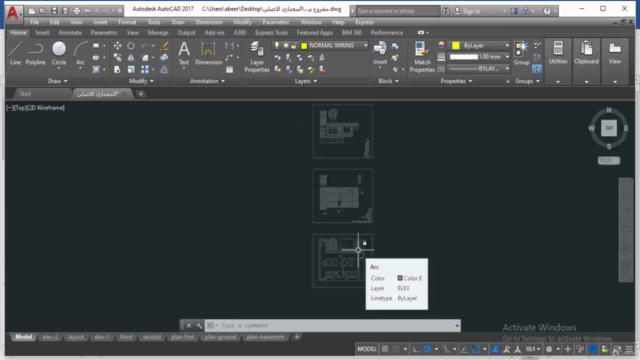This screenshot has width=640, height=360.
Task: Click the WCS button under ViewCube
Action: coord(609,160)
